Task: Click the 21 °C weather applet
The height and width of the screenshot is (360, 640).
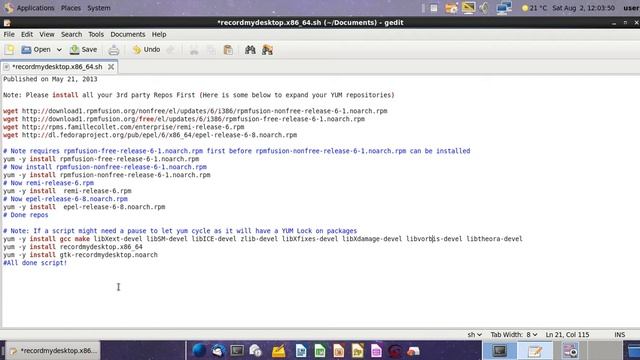Action: (x=534, y=8)
